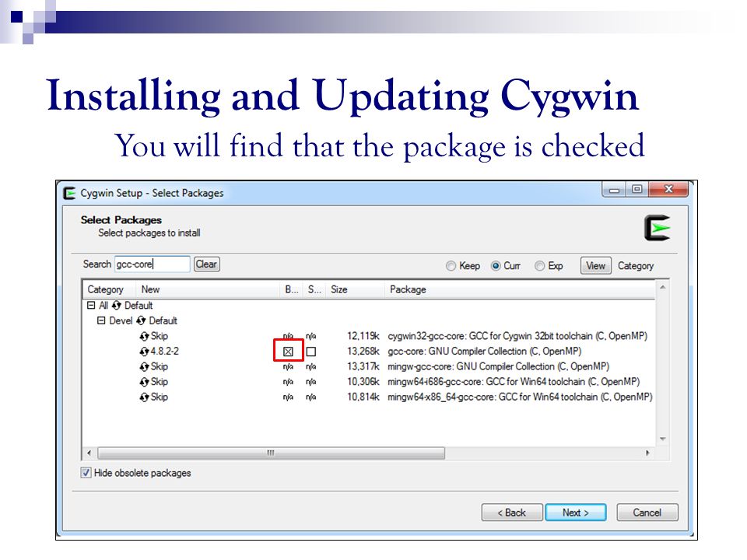
Task: Cycle the Default icon next to Devel
Action: 141,320
